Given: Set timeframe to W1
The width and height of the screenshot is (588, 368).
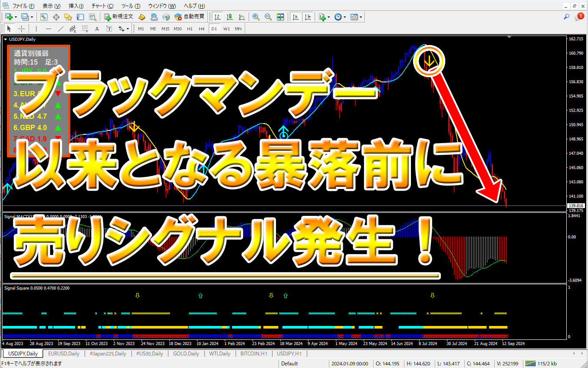Looking at the screenshot, I should pos(227,29).
